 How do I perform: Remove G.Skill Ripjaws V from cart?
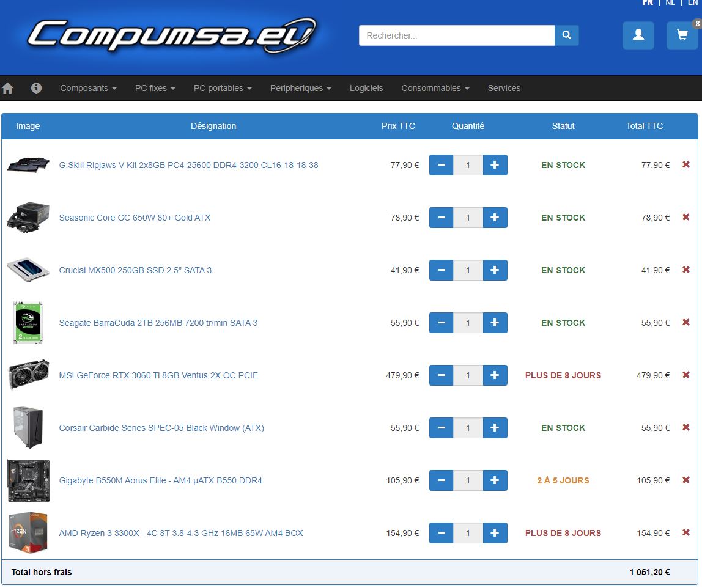[685, 164]
